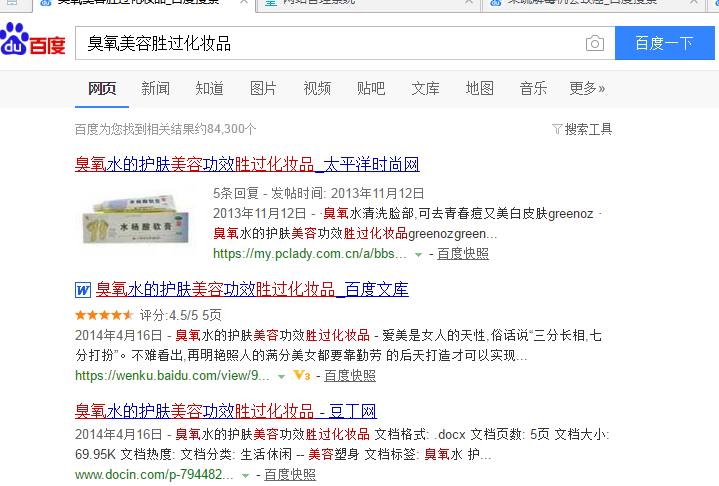
Task: Open the 水杨酸软膏 product thumbnail
Action: (136, 219)
